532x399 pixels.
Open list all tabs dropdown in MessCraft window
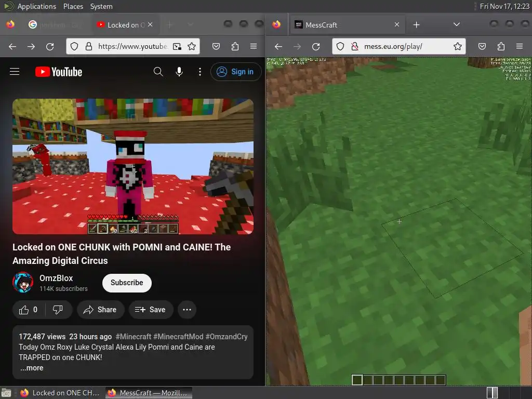coord(457,24)
